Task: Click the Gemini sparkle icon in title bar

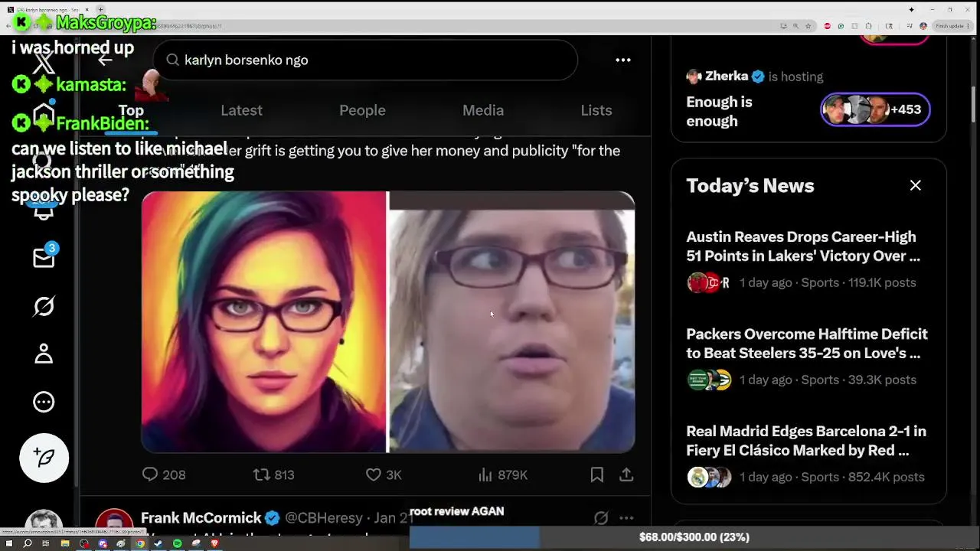Action: pyautogui.click(x=911, y=9)
